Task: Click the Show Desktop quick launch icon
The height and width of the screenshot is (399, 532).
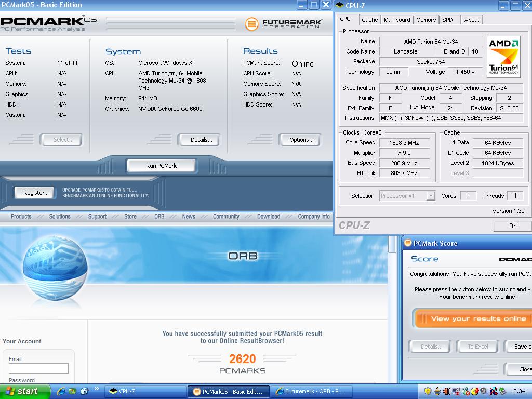Action: [x=72, y=391]
